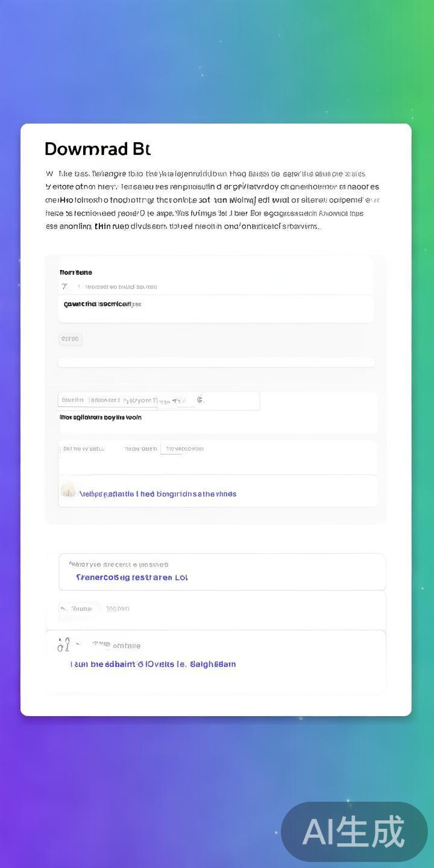Click the "Cawnc ind" bold row
Screen dimensions: 434x868
point(102,304)
